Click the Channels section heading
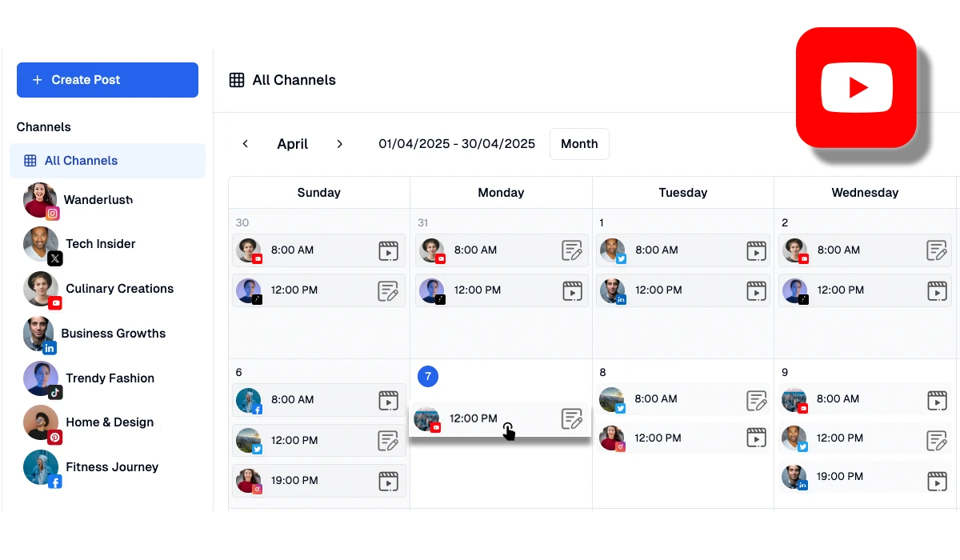960x560 pixels. (x=44, y=127)
